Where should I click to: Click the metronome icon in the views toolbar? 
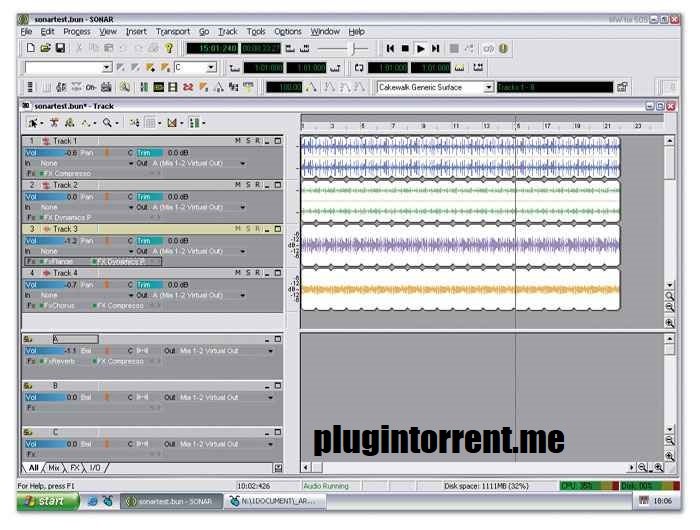pos(218,87)
